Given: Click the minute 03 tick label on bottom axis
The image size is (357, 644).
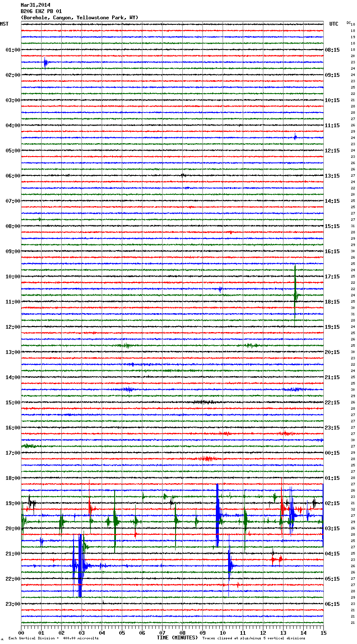Looking at the screenshot, I should click(x=81, y=633).
